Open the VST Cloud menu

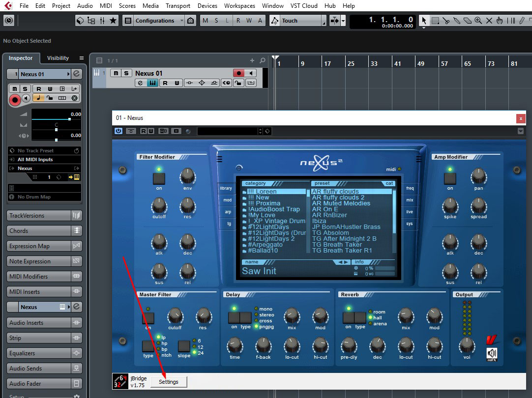coord(304,5)
